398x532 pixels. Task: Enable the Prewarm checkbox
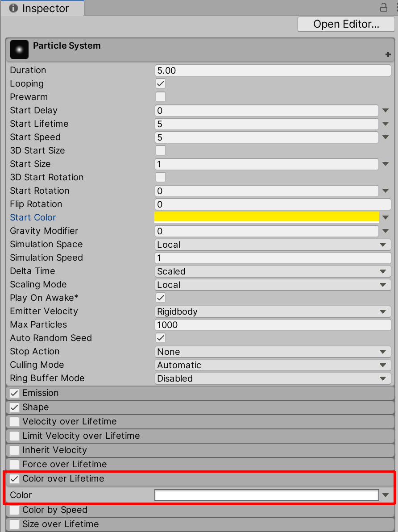coord(160,97)
